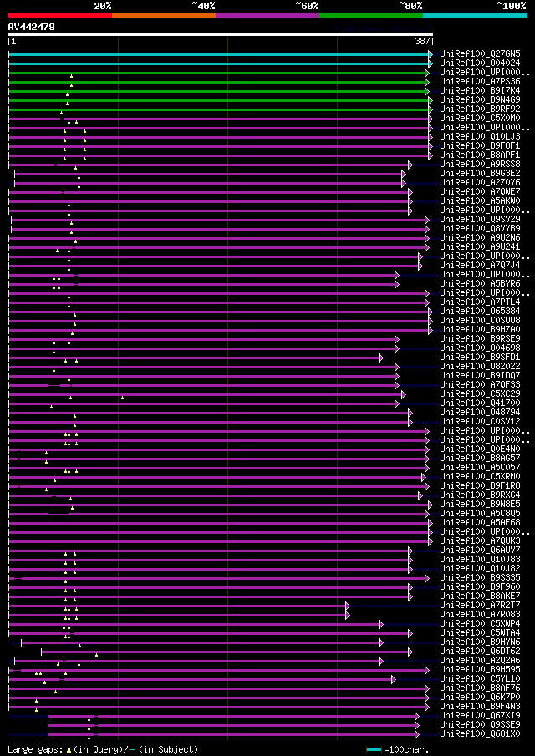Click the purple ~60% legend segment
Viewport: 535px width, 756px height.
[x=267, y=15]
